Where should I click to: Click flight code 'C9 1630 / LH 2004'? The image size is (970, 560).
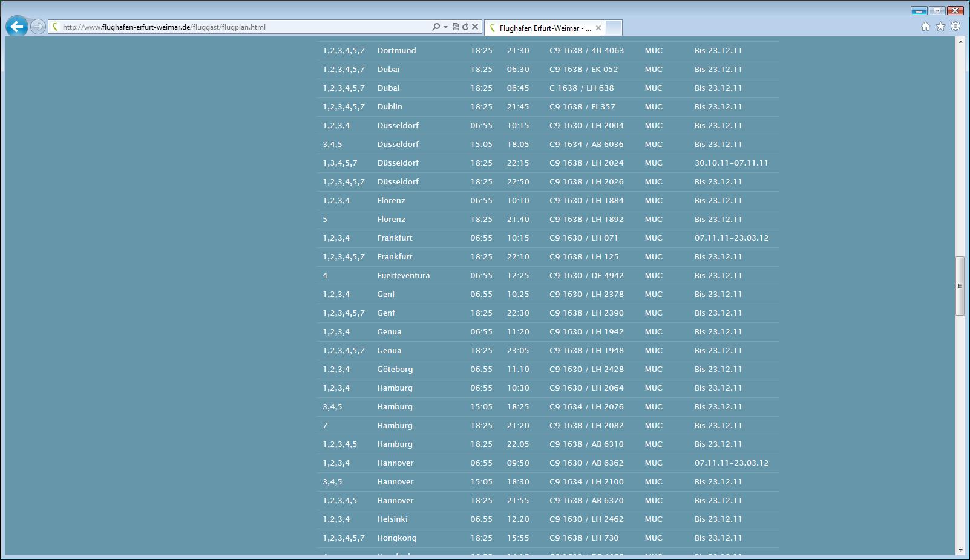pyautogui.click(x=586, y=126)
